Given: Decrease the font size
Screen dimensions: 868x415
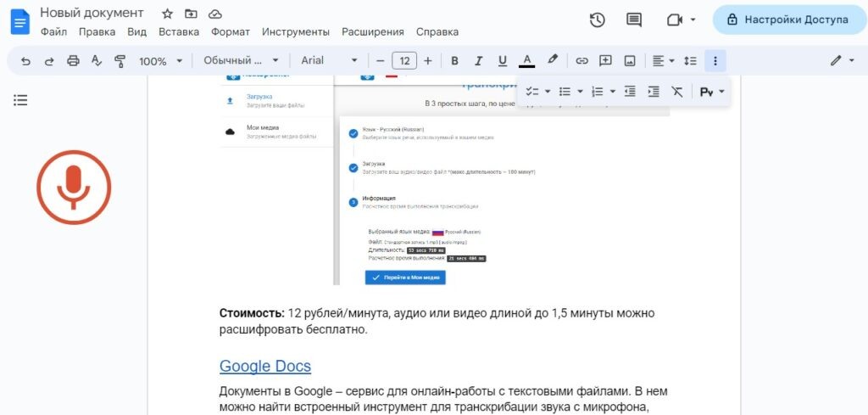Looking at the screenshot, I should click(380, 61).
